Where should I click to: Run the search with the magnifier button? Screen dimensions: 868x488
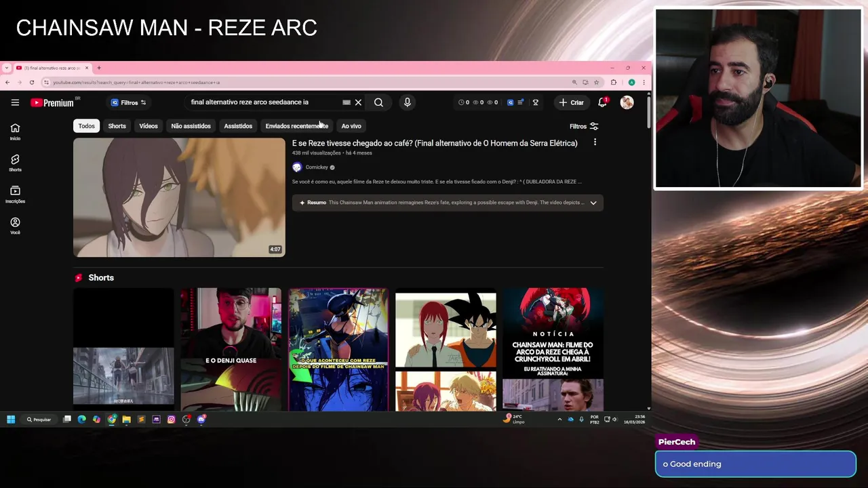click(378, 102)
